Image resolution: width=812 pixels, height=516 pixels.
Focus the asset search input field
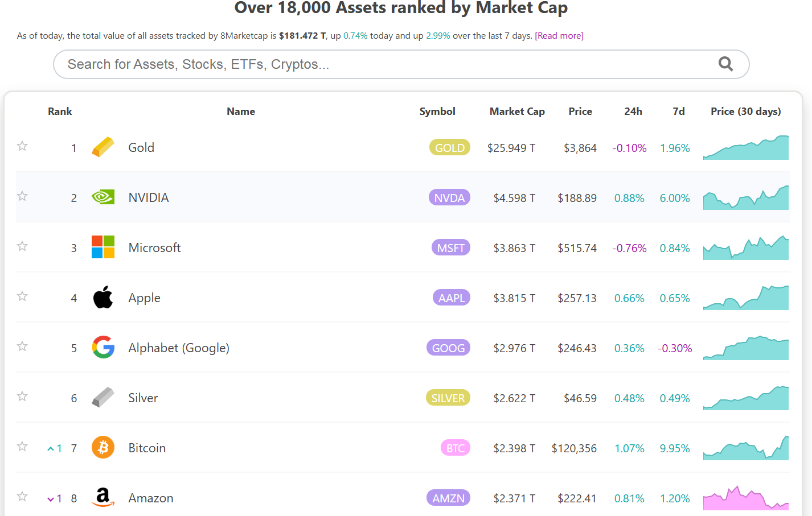tap(387, 64)
